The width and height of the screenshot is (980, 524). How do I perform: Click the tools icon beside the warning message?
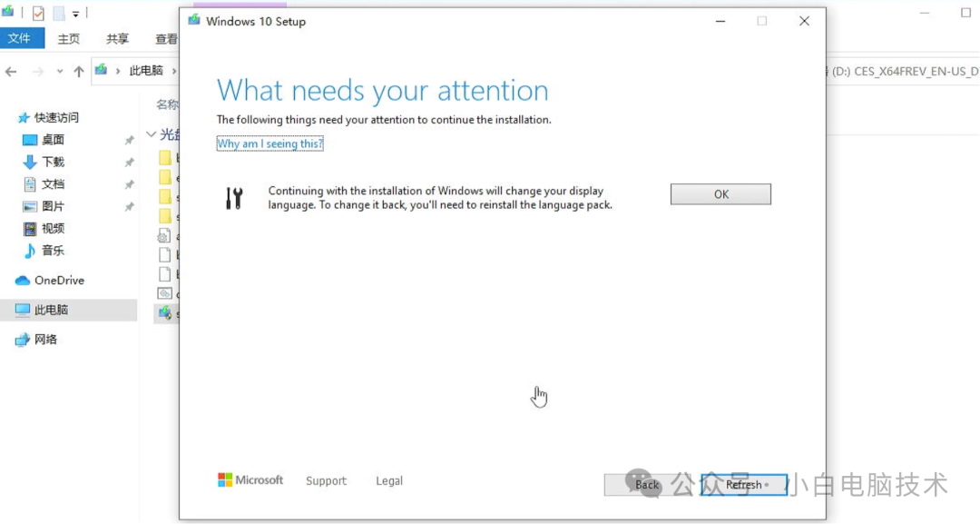coord(234,198)
